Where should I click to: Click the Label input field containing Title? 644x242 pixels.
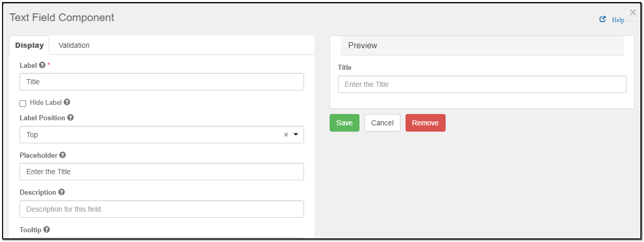click(162, 82)
